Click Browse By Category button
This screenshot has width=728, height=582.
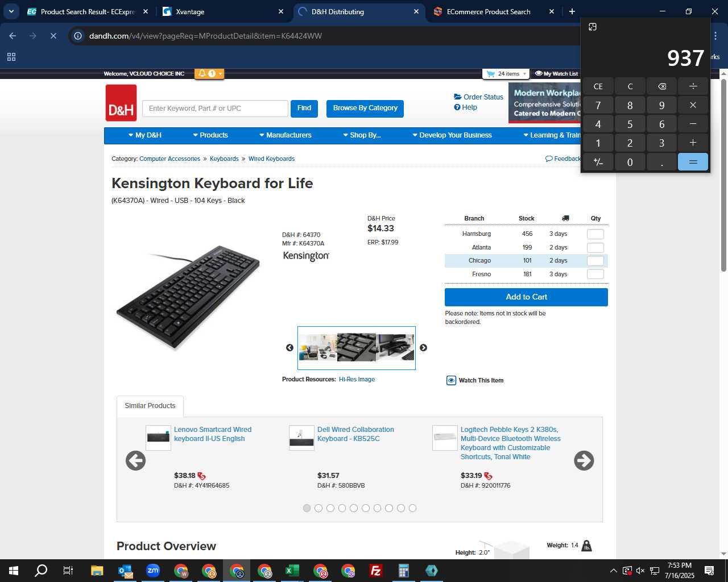tap(365, 109)
